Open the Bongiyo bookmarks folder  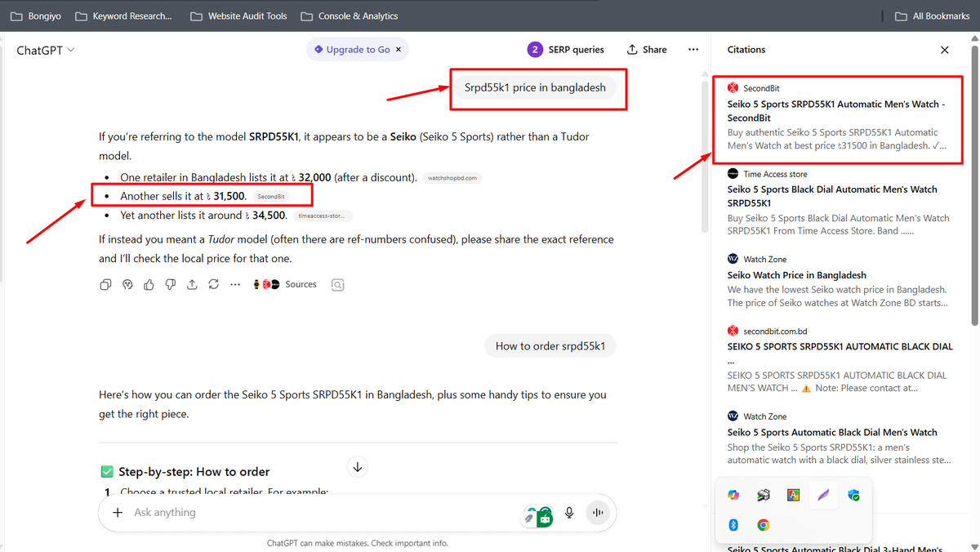35,16
